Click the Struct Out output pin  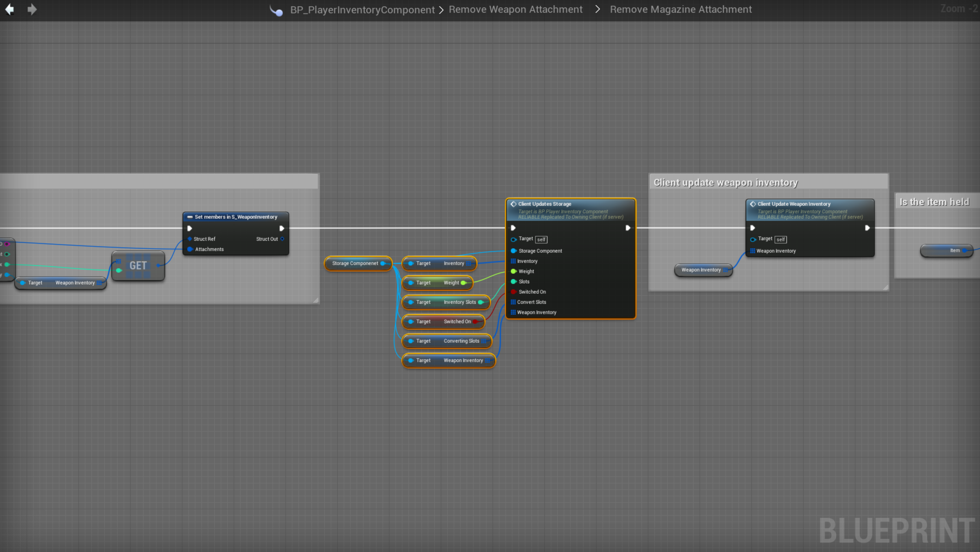coord(282,239)
